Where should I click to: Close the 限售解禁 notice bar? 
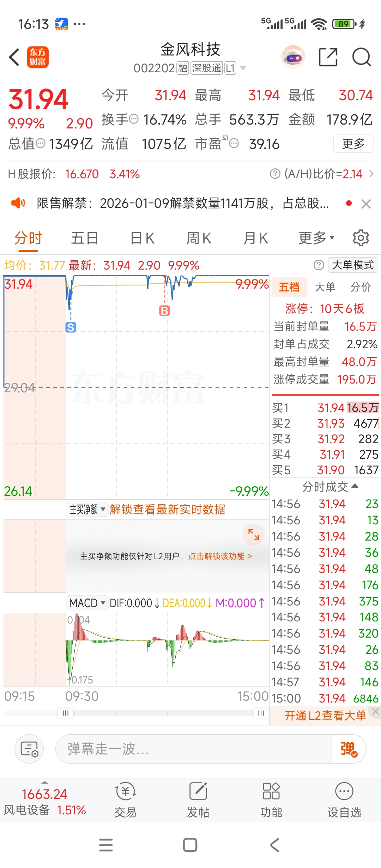pos(366,204)
